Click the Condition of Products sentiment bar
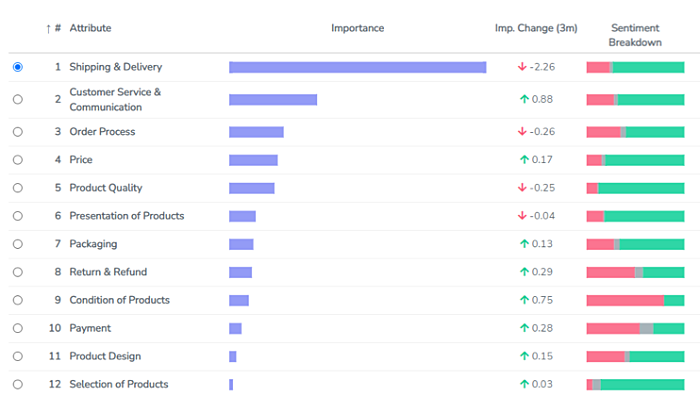 click(x=635, y=300)
